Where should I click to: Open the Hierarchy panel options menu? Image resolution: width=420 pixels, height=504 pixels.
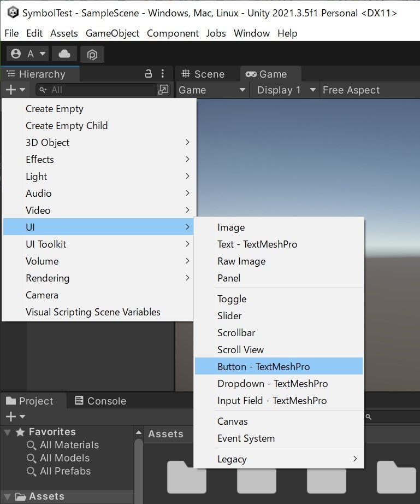pos(162,74)
